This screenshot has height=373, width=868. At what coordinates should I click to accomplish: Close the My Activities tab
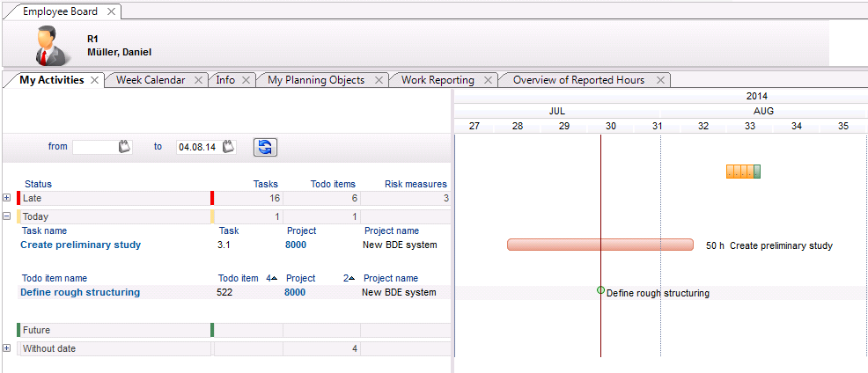click(x=95, y=80)
